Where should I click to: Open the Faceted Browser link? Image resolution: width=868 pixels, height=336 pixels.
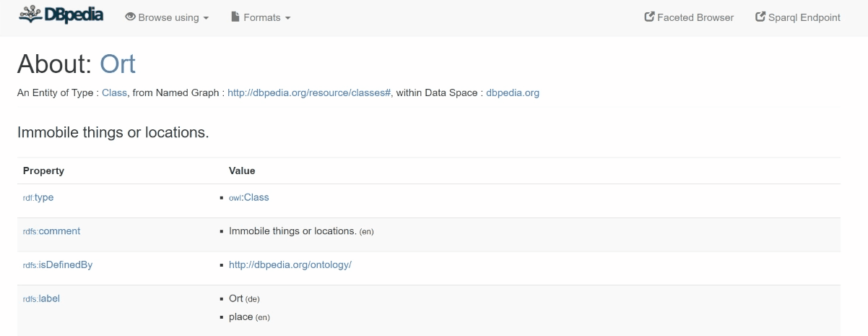click(x=689, y=17)
